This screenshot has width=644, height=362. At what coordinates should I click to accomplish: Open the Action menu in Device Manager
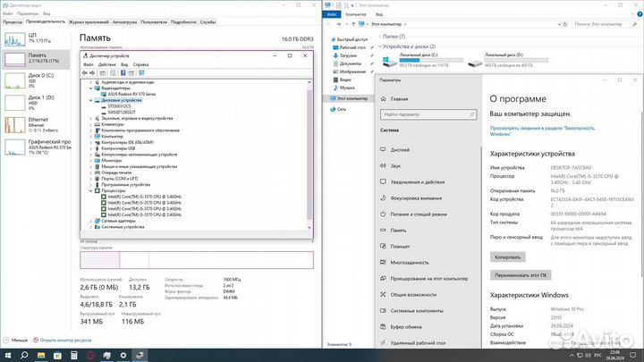(106, 65)
